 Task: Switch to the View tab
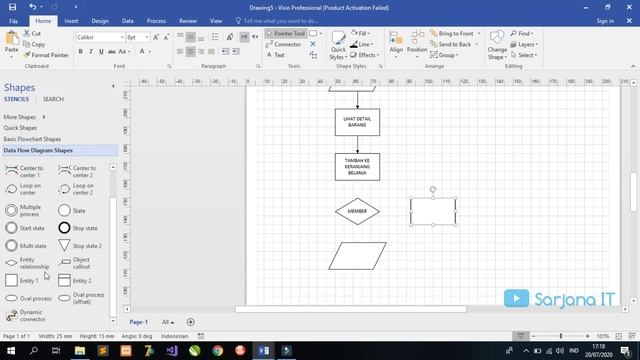click(216, 21)
